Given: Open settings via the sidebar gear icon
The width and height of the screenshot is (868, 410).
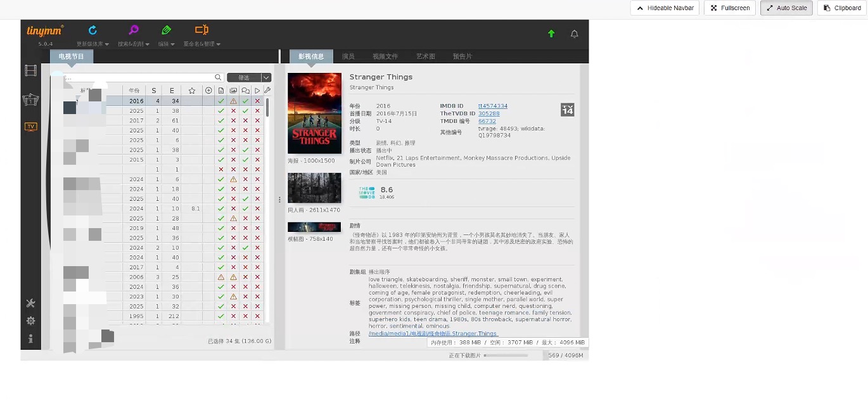Looking at the screenshot, I should (x=30, y=321).
